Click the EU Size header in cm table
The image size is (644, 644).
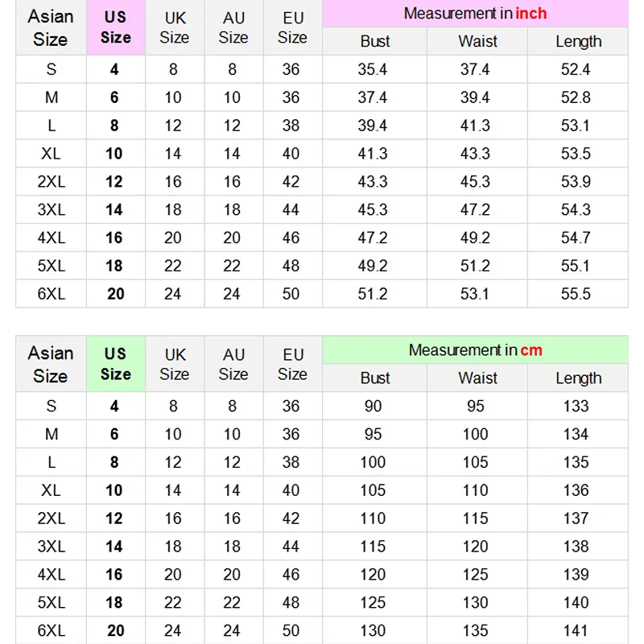pyautogui.click(x=292, y=364)
